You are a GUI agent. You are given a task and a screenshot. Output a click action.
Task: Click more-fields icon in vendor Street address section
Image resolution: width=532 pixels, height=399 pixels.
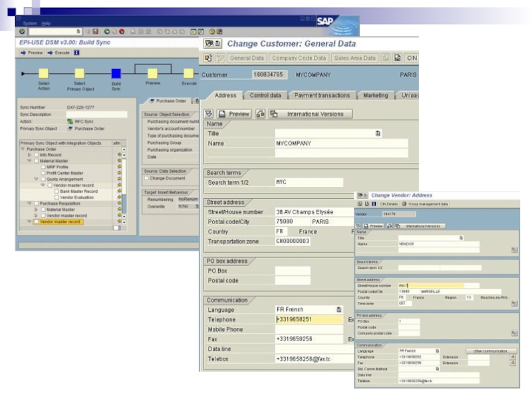[x=514, y=304]
